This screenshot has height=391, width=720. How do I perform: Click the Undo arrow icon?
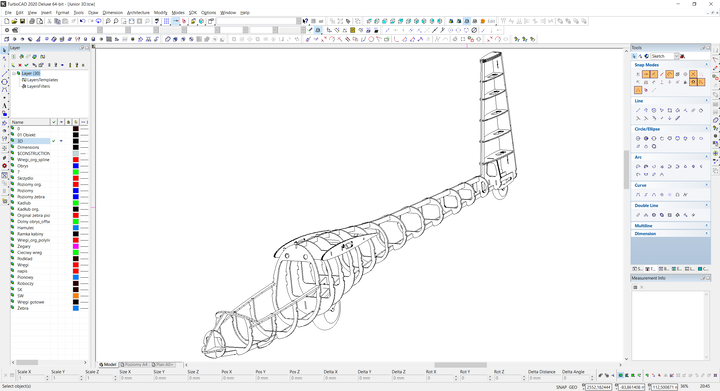click(82, 21)
